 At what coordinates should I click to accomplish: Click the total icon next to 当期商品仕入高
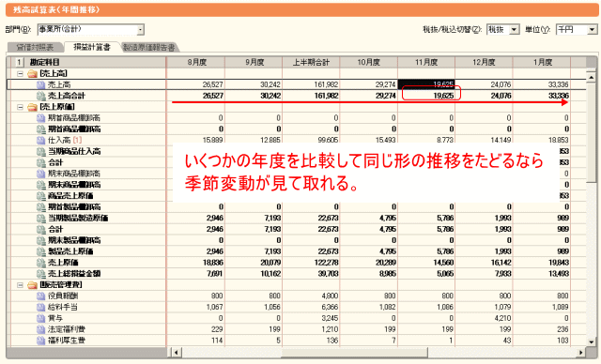pyautogui.click(x=41, y=151)
